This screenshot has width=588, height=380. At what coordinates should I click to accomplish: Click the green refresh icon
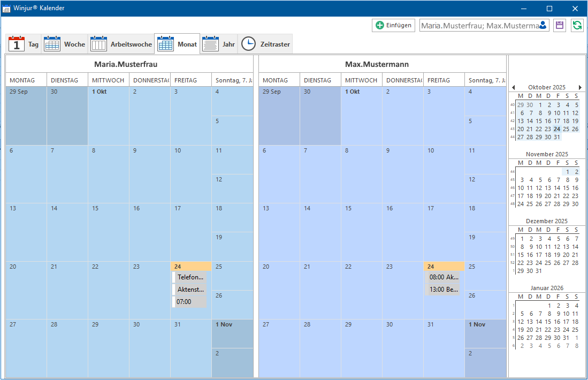(577, 26)
